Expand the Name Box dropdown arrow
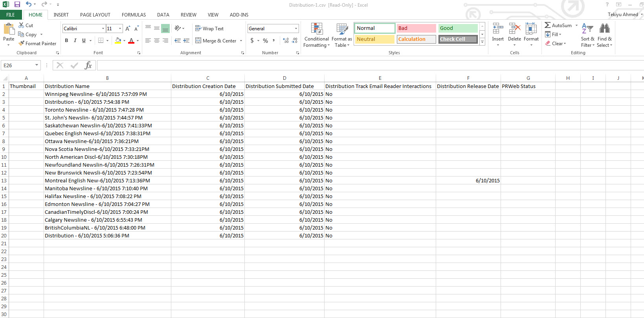This screenshot has height=318, width=644. pos(37,65)
